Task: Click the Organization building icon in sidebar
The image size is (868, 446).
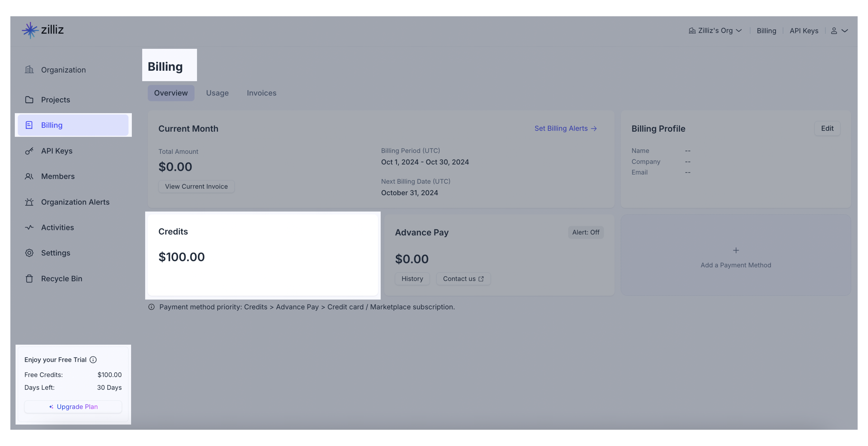Action: point(29,70)
